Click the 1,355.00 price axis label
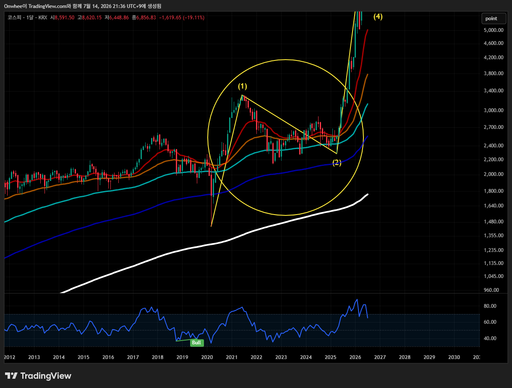This screenshot has width=512, height=388. pyautogui.click(x=494, y=236)
